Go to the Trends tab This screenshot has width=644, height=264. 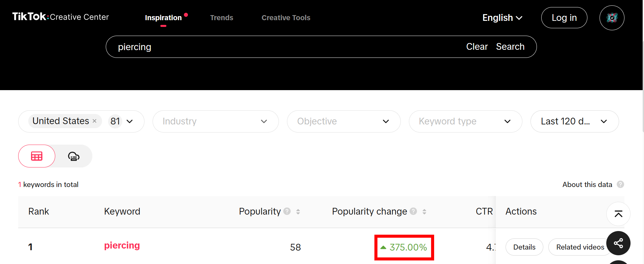coord(221,18)
